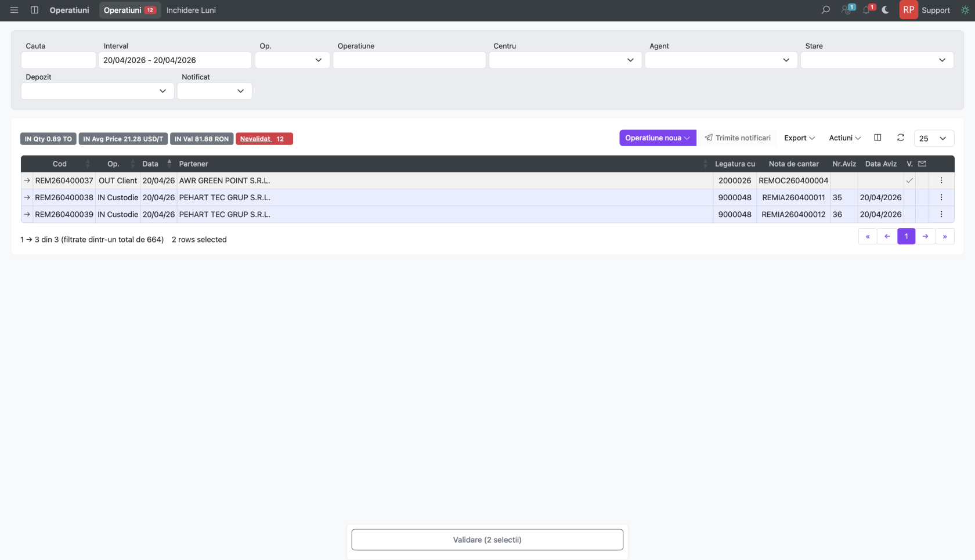This screenshot has height=560, width=975.
Task: Open row actions menu for REM260400037
Action: click(941, 180)
